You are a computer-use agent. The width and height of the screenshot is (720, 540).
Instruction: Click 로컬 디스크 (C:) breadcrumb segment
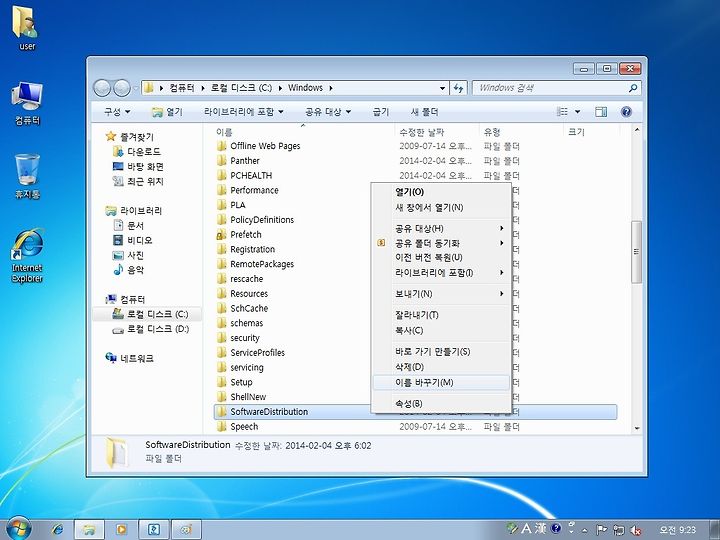pyautogui.click(x=242, y=88)
